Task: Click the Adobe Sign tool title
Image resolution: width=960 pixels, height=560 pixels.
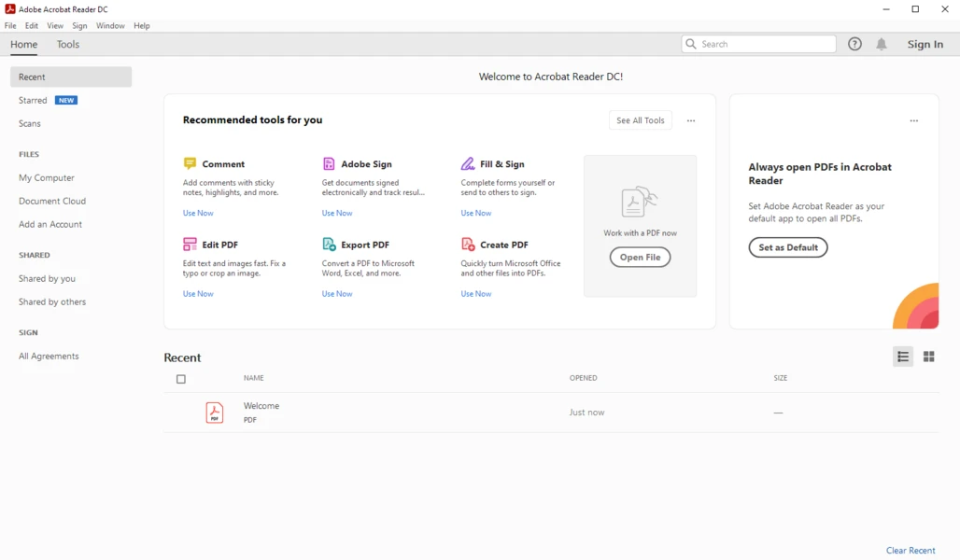Action: click(x=366, y=164)
